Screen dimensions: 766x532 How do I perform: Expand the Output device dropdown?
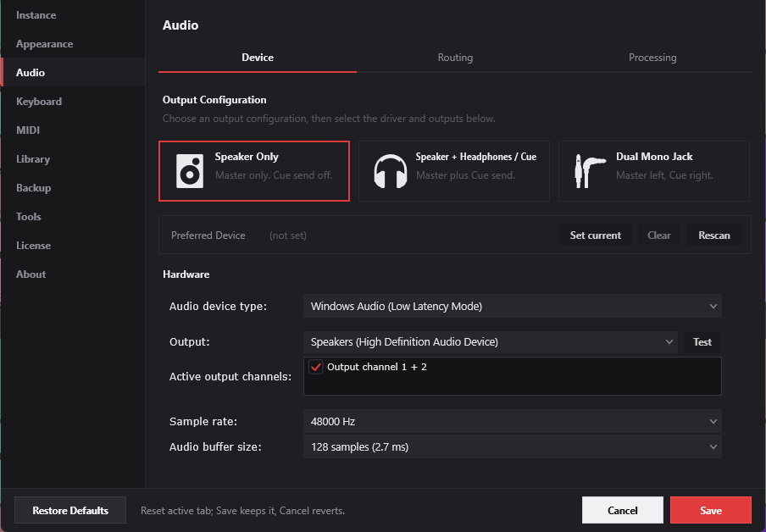(x=491, y=342)
